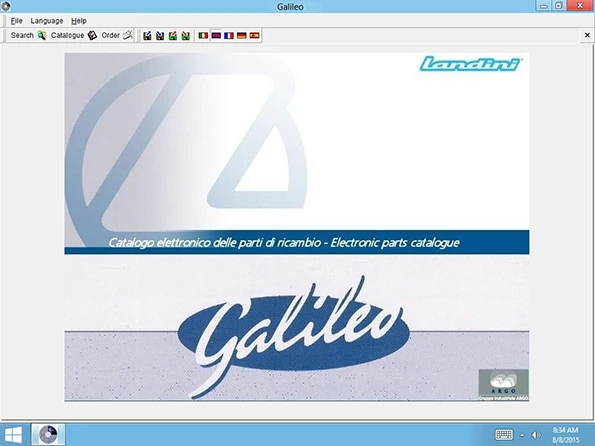
Task: Click green disk icon with red up arrow
Action: (173, 36)
